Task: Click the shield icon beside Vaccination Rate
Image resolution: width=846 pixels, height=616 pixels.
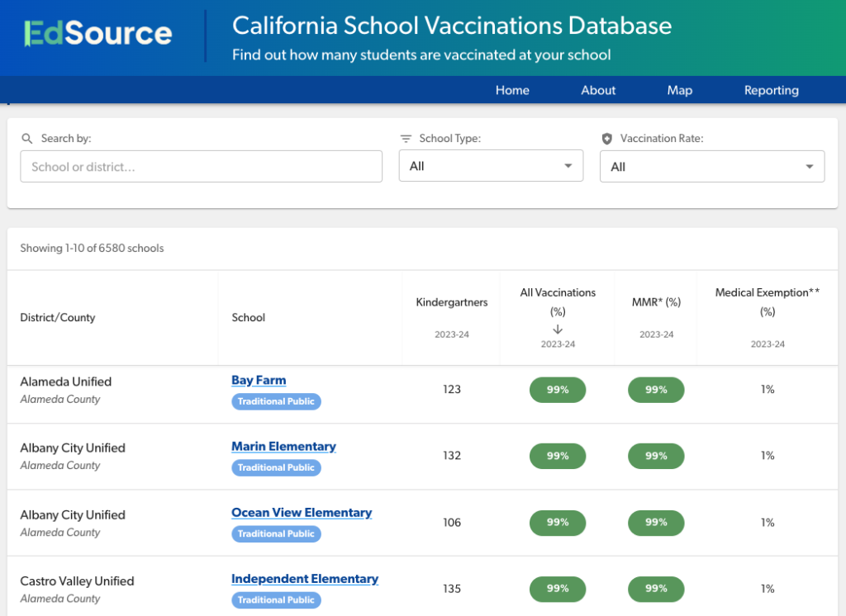Action: pyautogui.click(x=607, y=138)
